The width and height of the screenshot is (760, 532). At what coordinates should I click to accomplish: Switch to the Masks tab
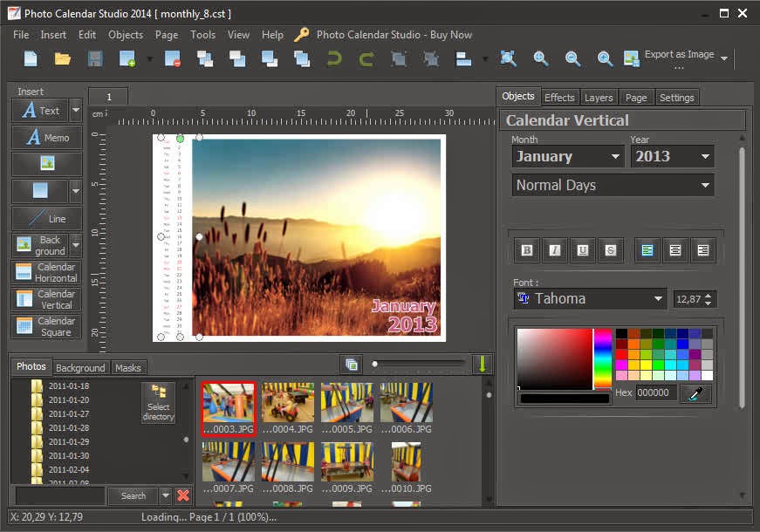pyautogui.click(x=128, y=368)
